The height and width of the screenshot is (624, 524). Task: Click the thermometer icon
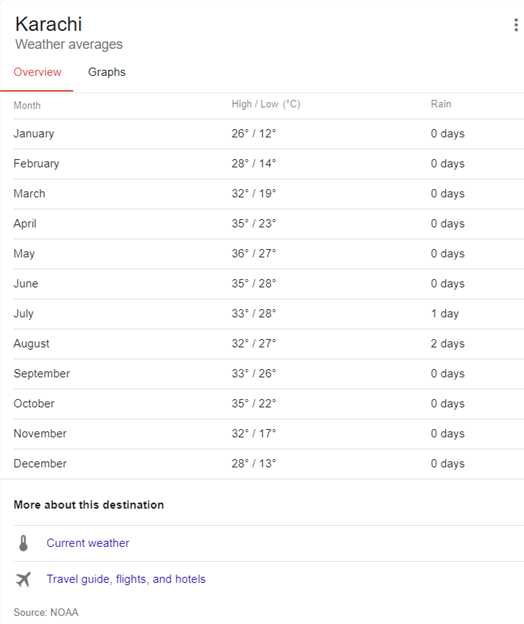[23, 543]
